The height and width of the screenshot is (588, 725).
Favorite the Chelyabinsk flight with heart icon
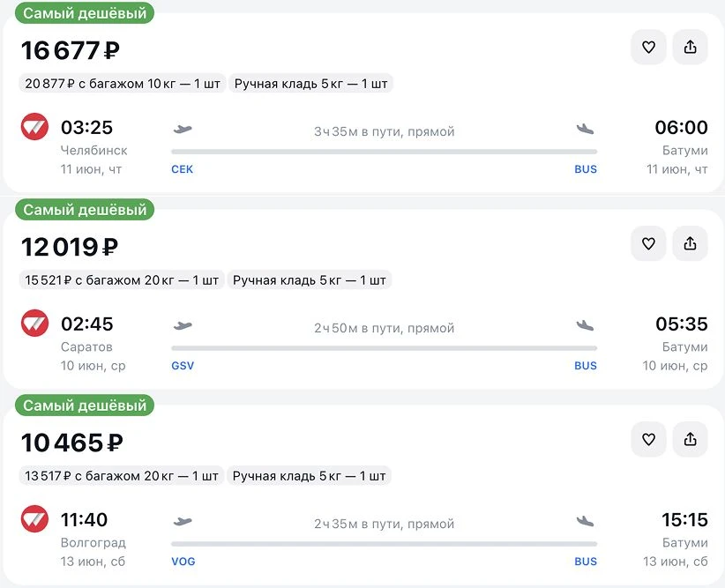point(648,48)
